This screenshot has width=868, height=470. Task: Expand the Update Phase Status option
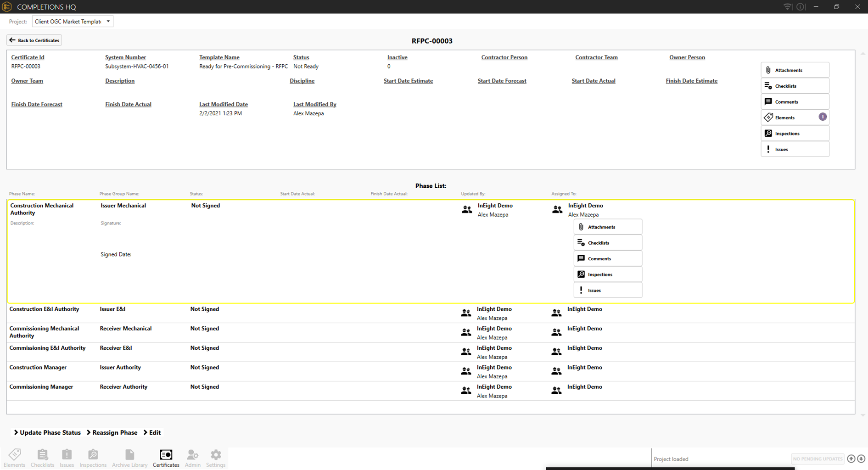pos(47,432)
